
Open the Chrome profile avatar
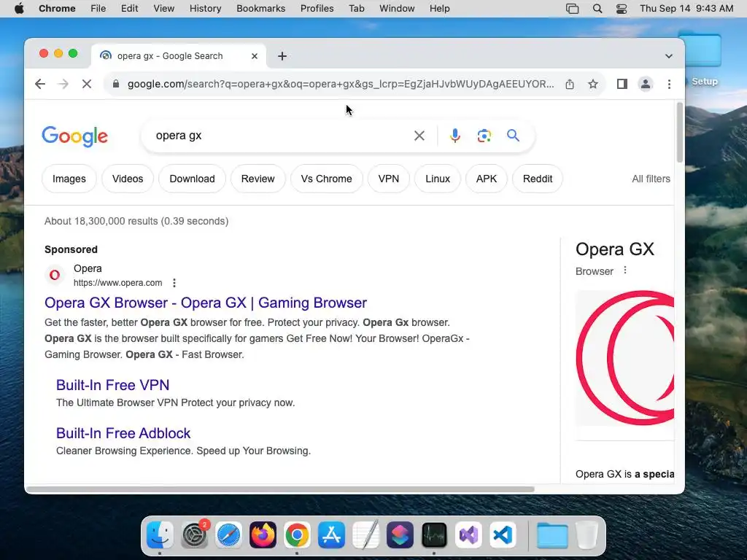click(646, 85)
